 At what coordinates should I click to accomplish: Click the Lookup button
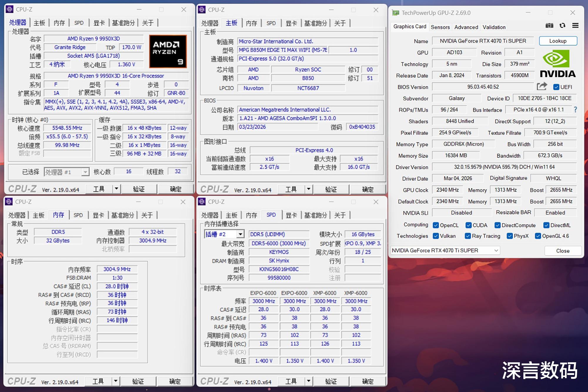click(x=558, y=41)
